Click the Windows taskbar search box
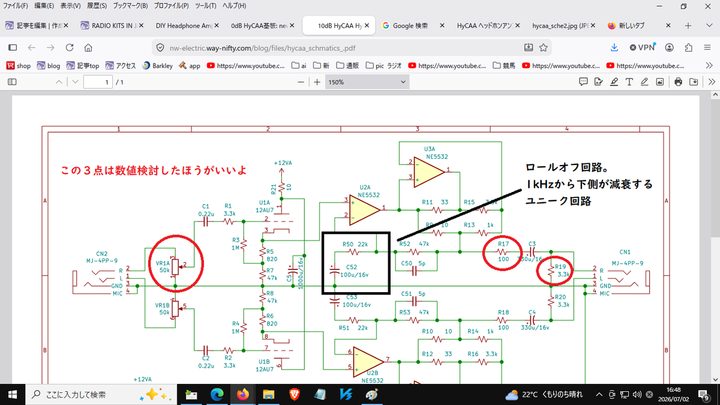The image size is (720, 405). click(x=101, y=394)
